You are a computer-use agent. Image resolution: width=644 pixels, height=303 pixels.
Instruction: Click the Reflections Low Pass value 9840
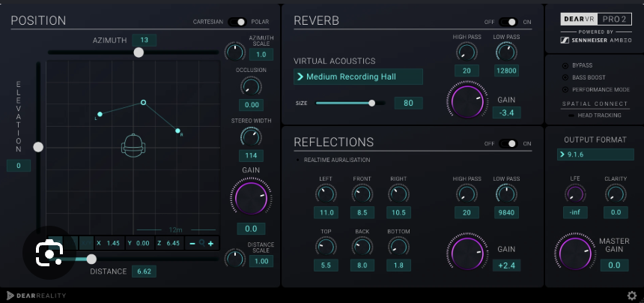tap(506, 212)
